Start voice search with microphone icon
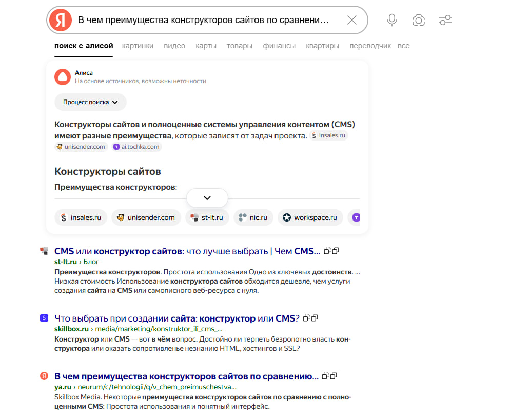This screenshot has width=510, height=420. [392, 20]
